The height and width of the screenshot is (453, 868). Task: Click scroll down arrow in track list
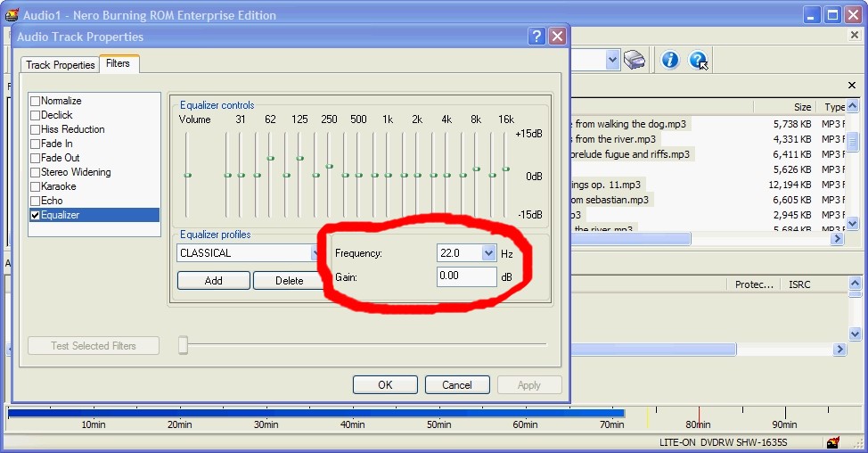(x=856, y=334)
